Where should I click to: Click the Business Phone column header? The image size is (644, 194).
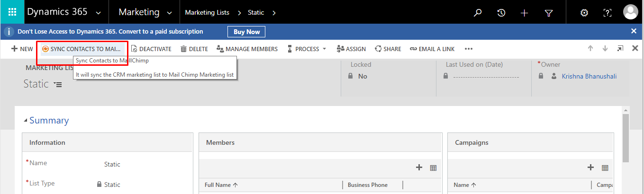pos(368,185)
